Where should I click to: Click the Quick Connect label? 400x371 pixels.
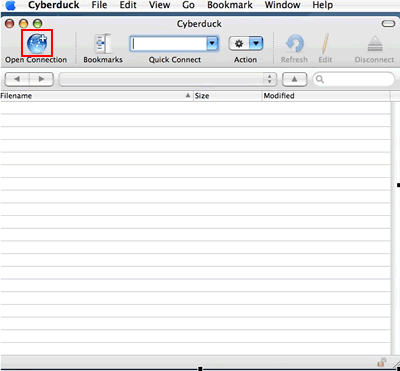click(175, 60)
